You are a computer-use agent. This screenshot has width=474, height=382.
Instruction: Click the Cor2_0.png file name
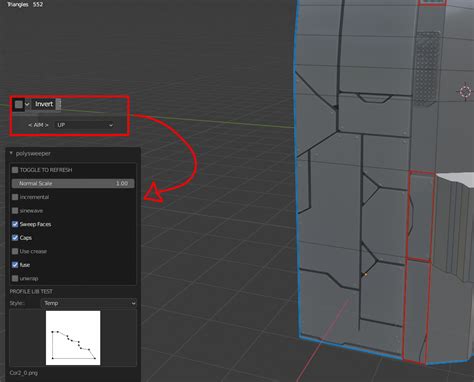point(24,373)
